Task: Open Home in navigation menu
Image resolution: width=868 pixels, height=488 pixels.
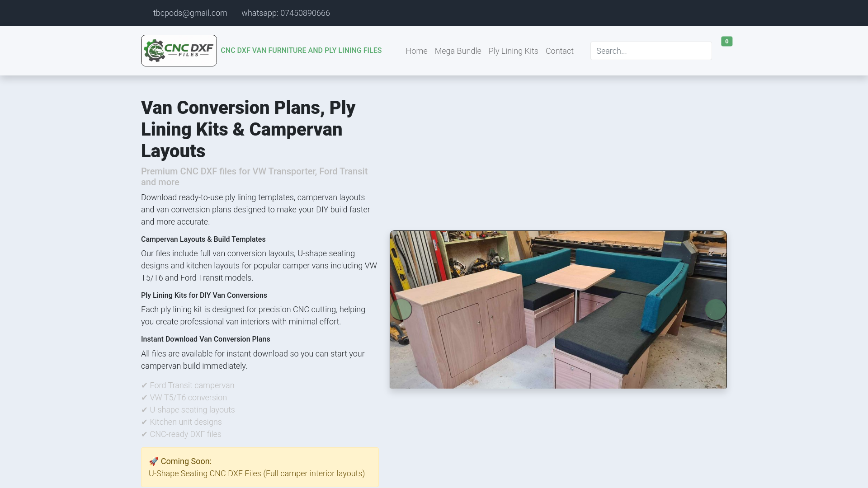Action: [416, 51]
